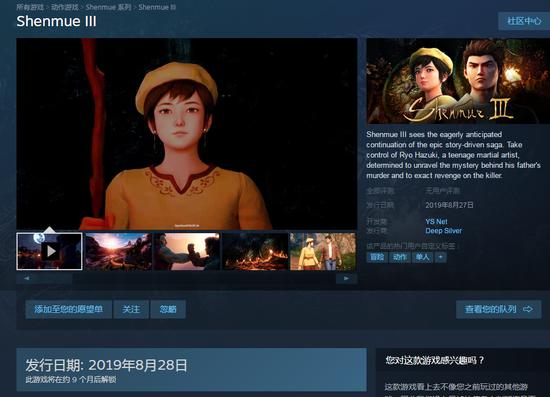
Task: Click the 2019年8月27日 release date text
Action: [449, 205]
